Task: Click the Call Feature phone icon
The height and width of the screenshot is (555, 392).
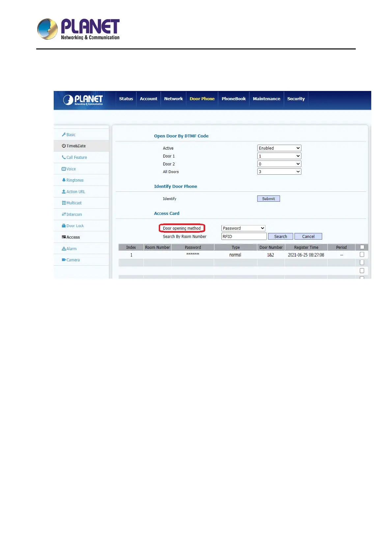Action: (x=64, y=157)
